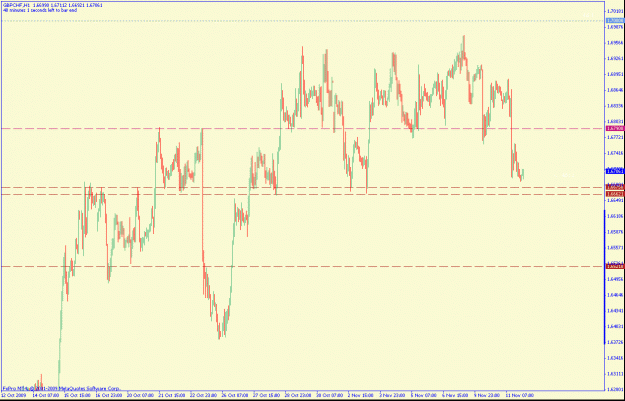Click the 'left to bar end' countdown text
This screenshot has height=401, width=625.
pyautogui.click(x=40, y=10)
